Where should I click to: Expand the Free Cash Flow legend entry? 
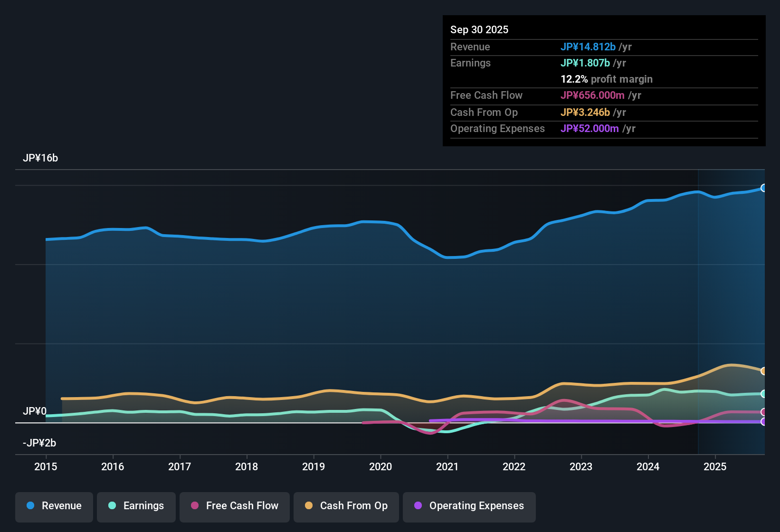235,506
